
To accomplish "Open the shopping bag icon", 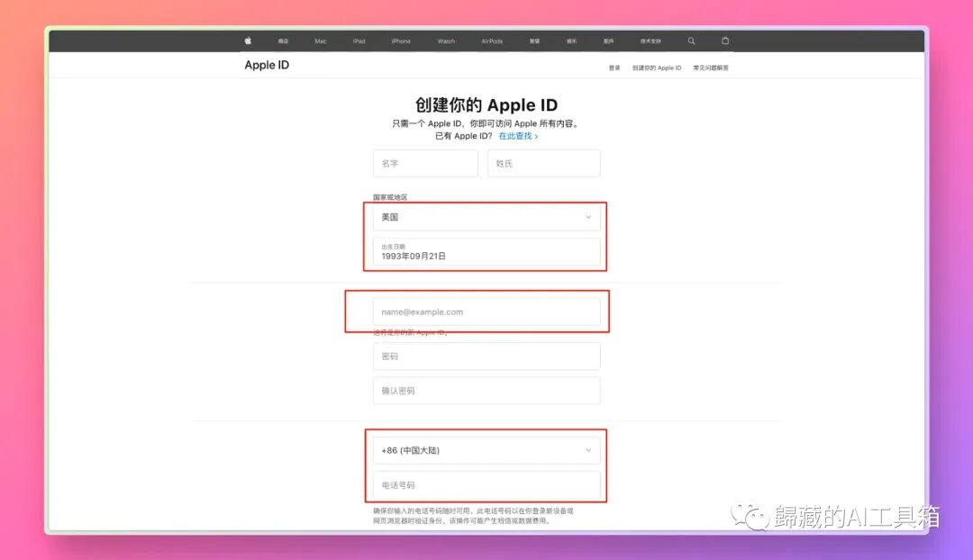I will coord(724,41).
